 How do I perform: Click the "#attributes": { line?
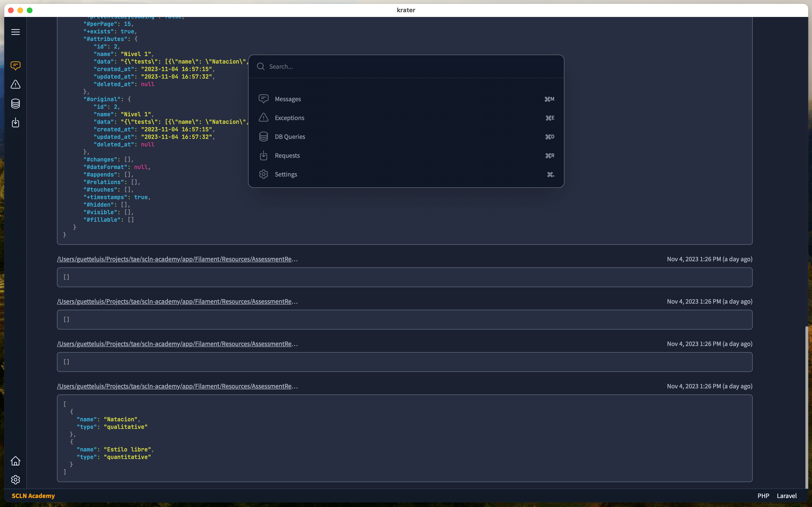tap(110, 39)
